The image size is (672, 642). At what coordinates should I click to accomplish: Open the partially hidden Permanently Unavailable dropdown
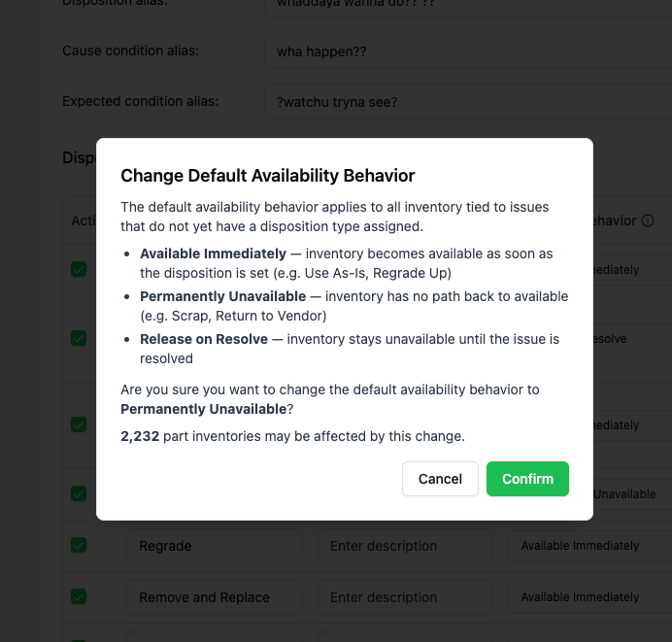[x=626, y=494]
